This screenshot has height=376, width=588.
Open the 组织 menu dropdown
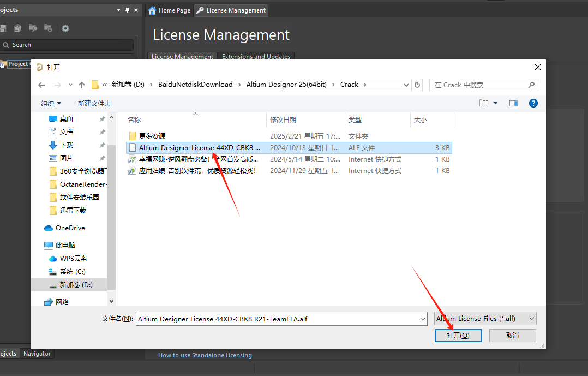point(51,103)
